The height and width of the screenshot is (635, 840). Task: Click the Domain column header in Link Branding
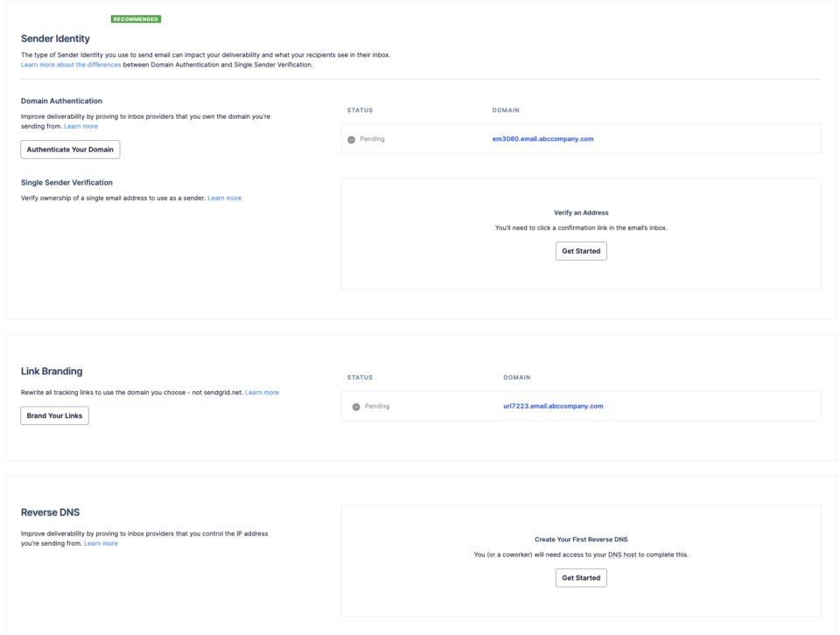[516, 378]
